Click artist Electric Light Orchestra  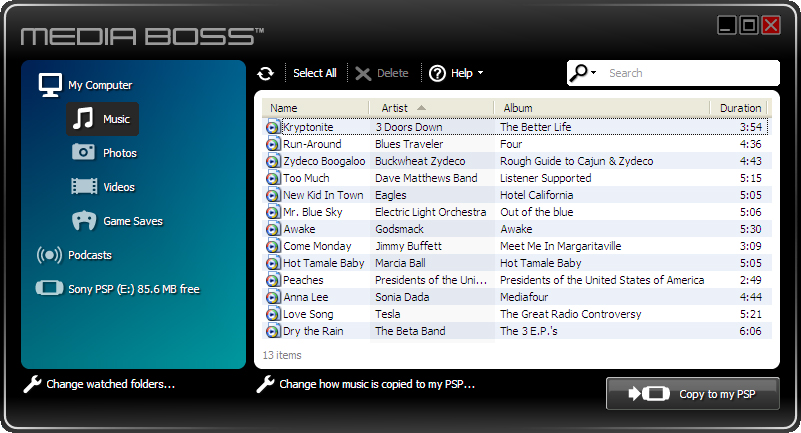point(431,212)
